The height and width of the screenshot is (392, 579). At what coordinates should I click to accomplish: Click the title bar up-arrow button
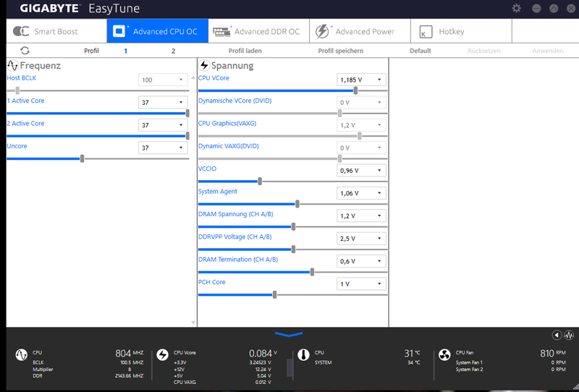pos(554,8)
